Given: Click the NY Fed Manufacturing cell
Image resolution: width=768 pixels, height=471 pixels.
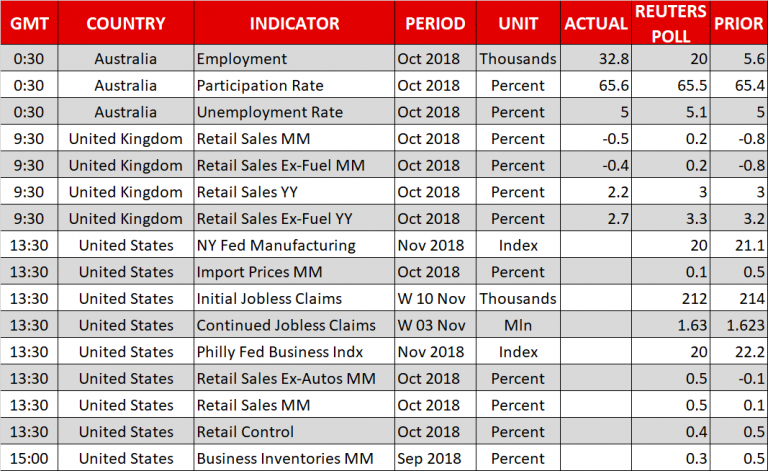Looking at the screenshot, I should coord(276,245).
